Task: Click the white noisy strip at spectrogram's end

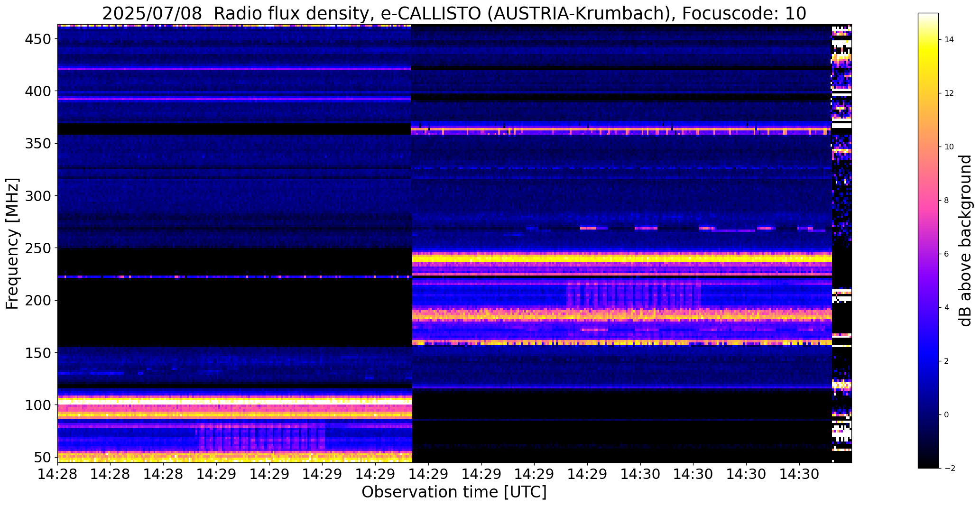Action: point(842,243)
